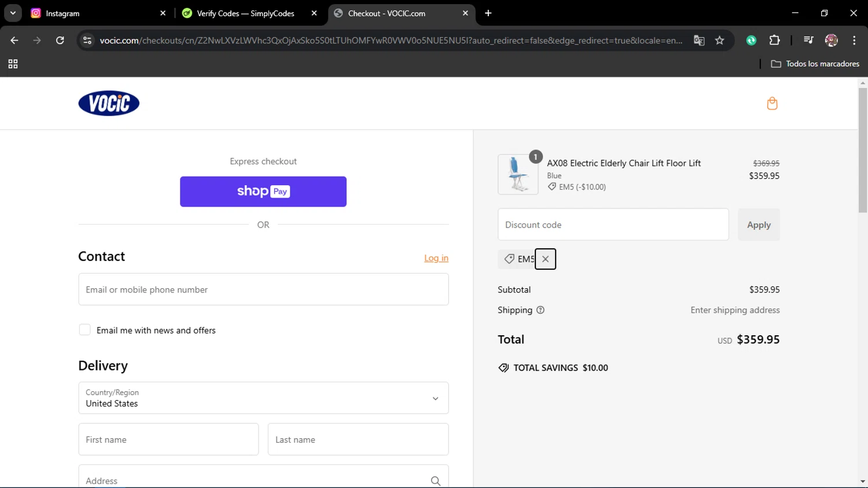This screenshot has height=488, width=868.
Task: Close the Verify Codes tab
Action: click(314, 13)
